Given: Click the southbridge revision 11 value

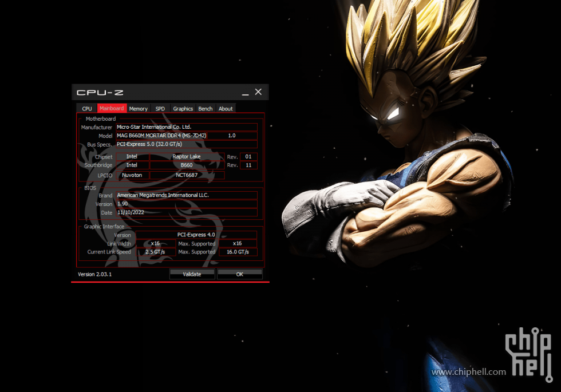Looking at the screenshot, I should click(x=248, y=165).
